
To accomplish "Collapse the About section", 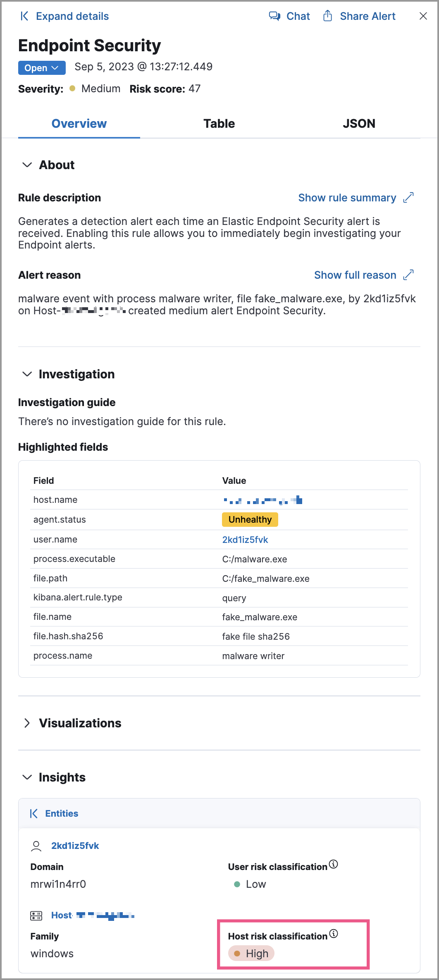I will pos(27,165).
